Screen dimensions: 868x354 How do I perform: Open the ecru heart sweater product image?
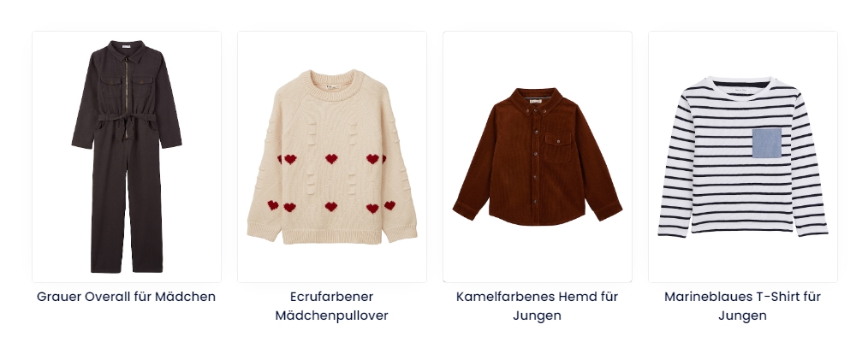pyautogui.click(x=332, y=156)
